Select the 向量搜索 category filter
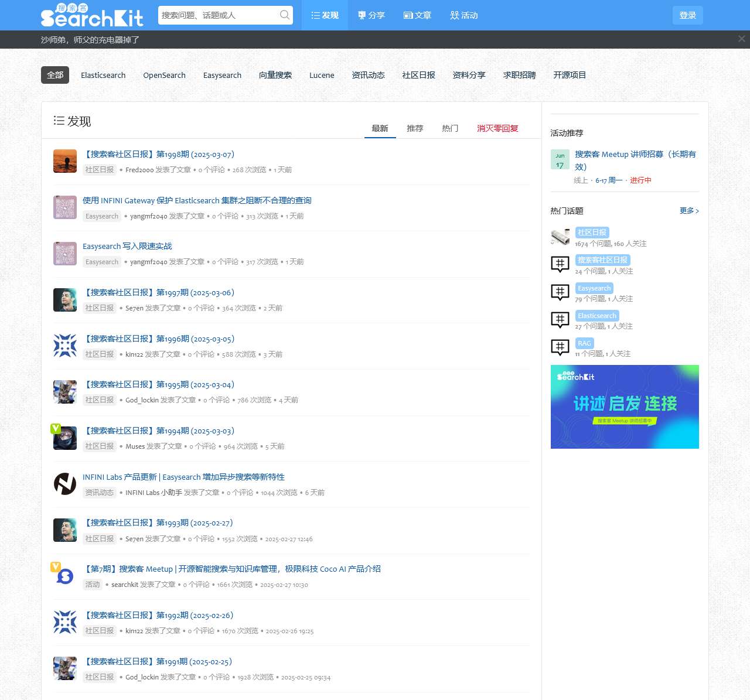This screenshot has height=700, width=750. 275,75
